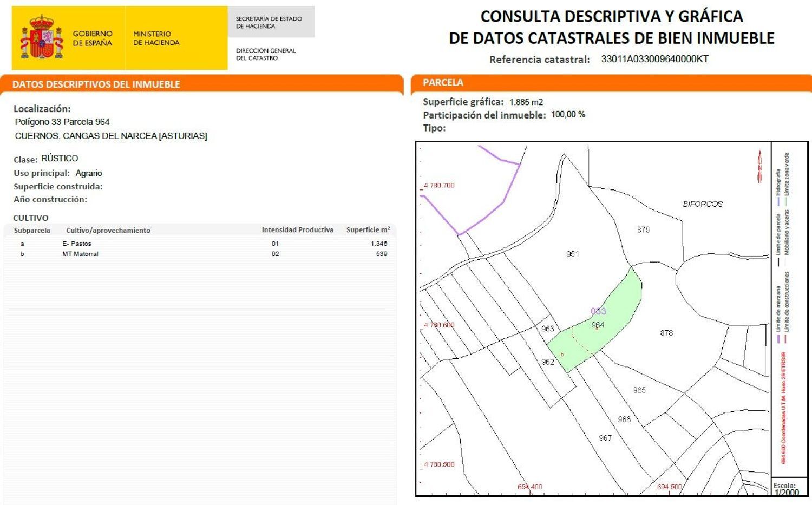Click the BIFORCOS area label

coord(702,205)
